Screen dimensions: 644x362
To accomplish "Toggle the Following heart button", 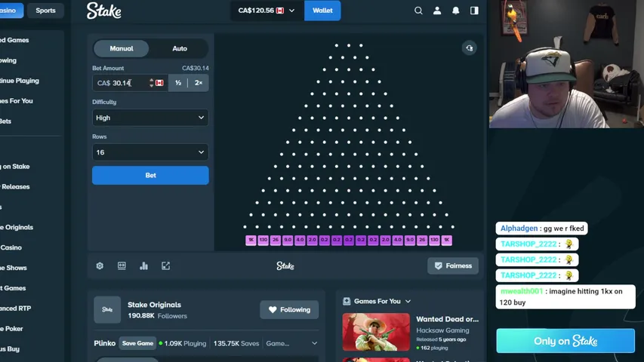I will click(x=289, y=309).
